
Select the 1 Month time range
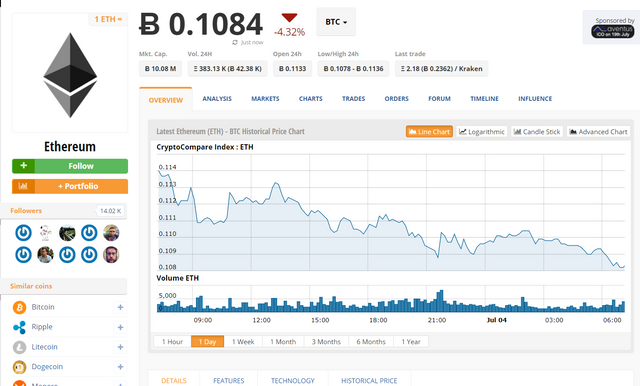[283, 342]
